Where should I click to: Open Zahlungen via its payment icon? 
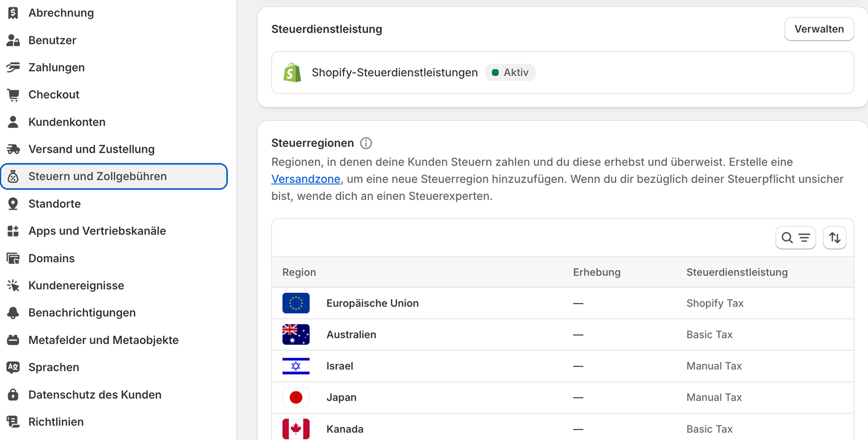click(x=13, y=68)
